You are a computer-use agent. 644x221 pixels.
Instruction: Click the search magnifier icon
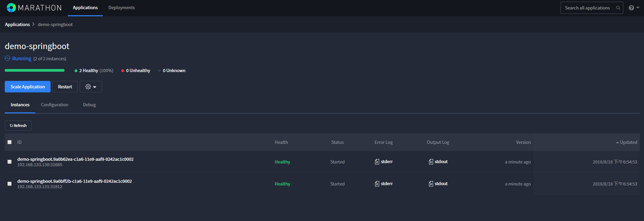[618, 8]
